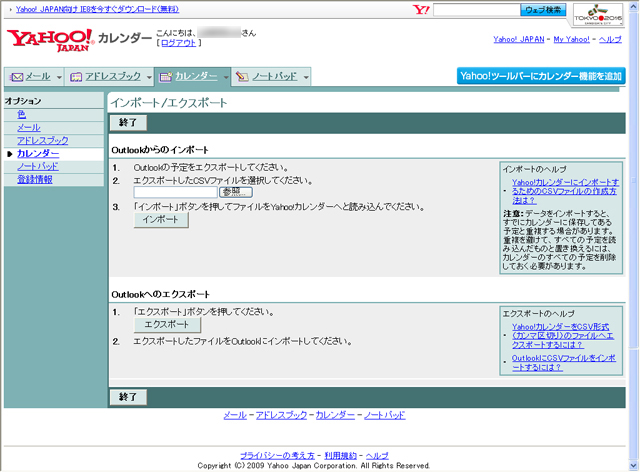Click the notepad pencil icon in tab bar

pos(242,77)
